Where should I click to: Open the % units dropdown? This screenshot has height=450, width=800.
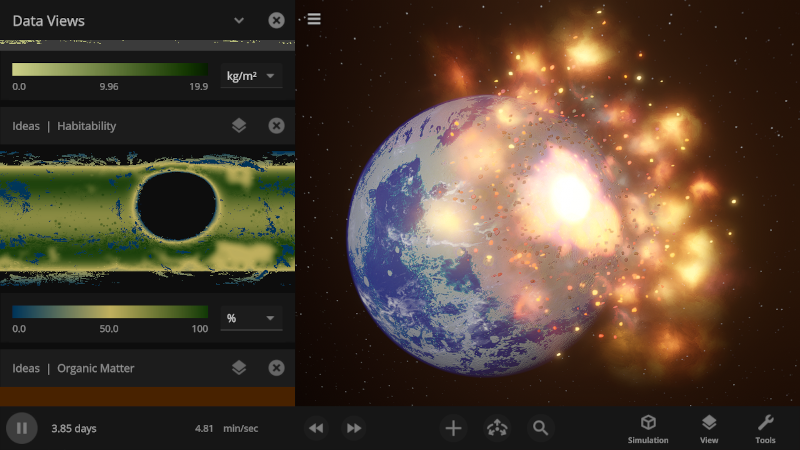tap(251, 318)
